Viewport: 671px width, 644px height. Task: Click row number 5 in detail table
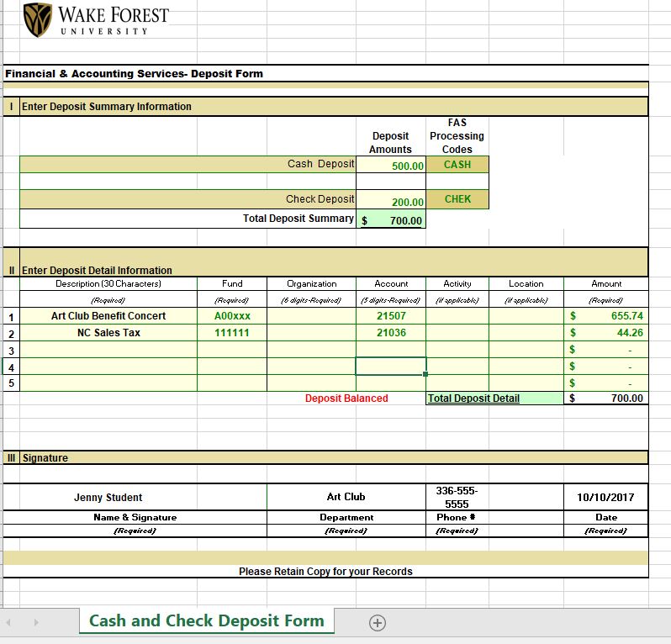[x=12, y=383]
